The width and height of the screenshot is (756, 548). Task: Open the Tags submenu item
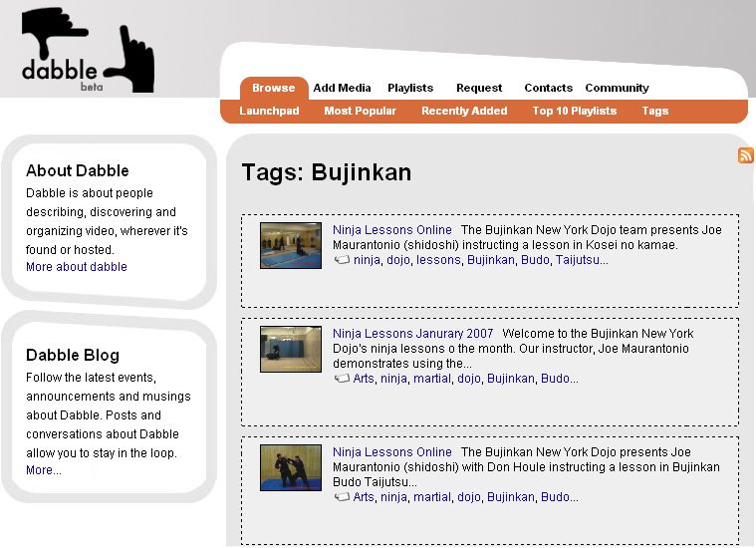tap(655, 111)
